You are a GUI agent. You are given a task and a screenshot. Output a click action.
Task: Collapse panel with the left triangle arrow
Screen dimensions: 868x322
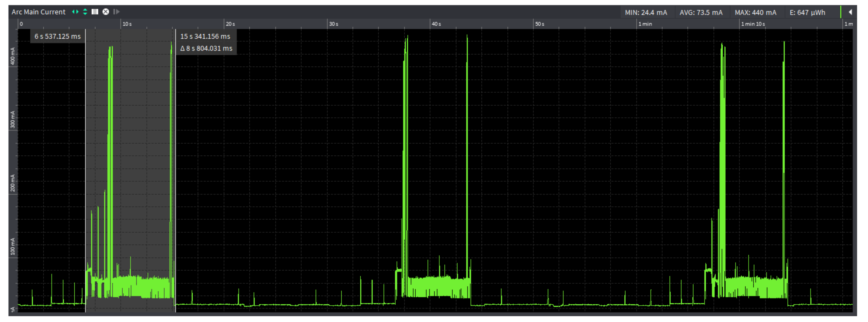click(850, 12)
